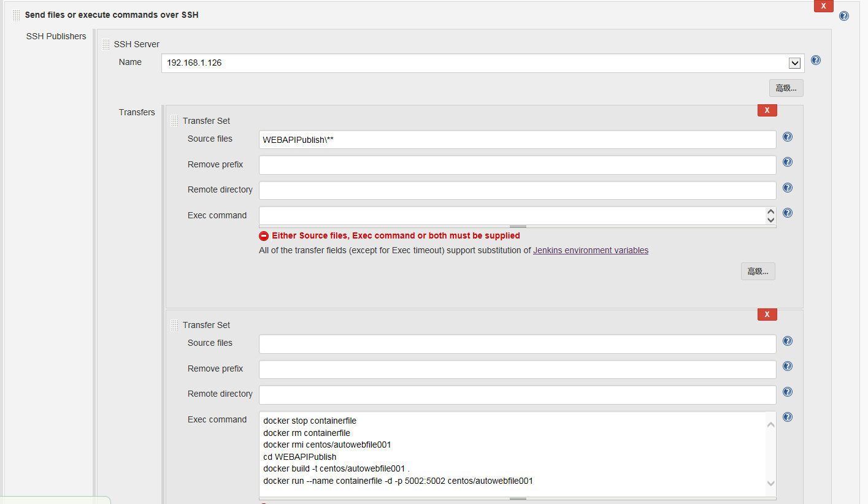The width and height of the screenshot is (868, 504).
Task: Open help for first Remove prefix field
Action: pyautogui.click(x=788, y=162)
